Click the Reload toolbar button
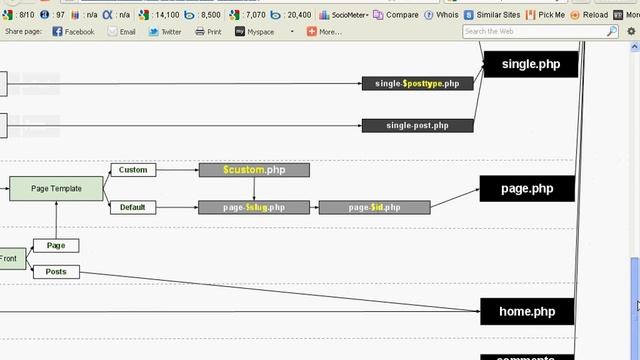 click(x=589, y=15)
